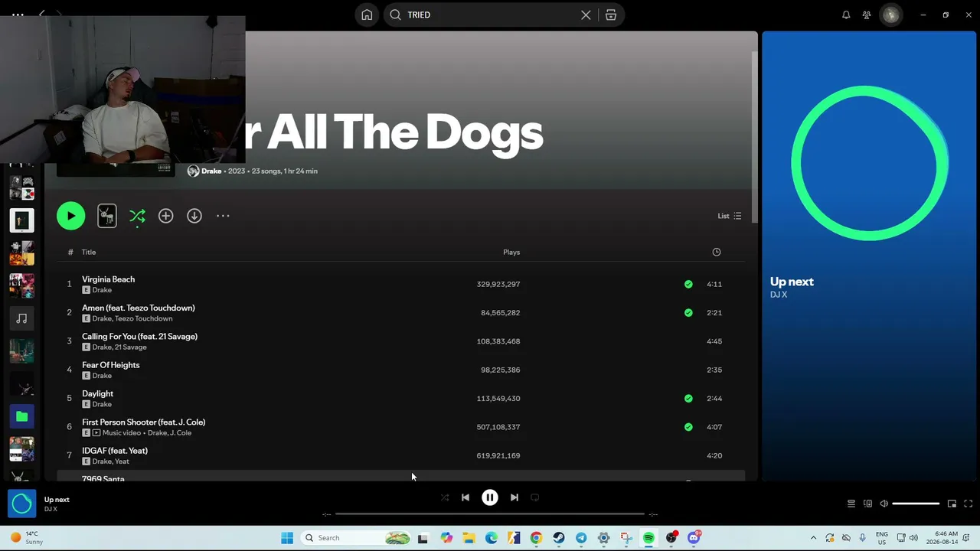This screenshot has height=551, width=980.
Task: Open the music note playlist in sidebar
Action: point(21,318)
